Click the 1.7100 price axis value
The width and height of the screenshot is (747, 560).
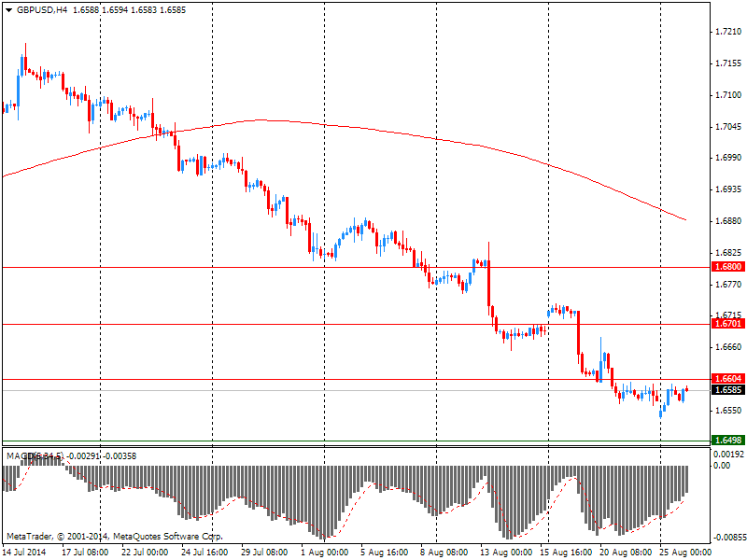coord(729,95)
